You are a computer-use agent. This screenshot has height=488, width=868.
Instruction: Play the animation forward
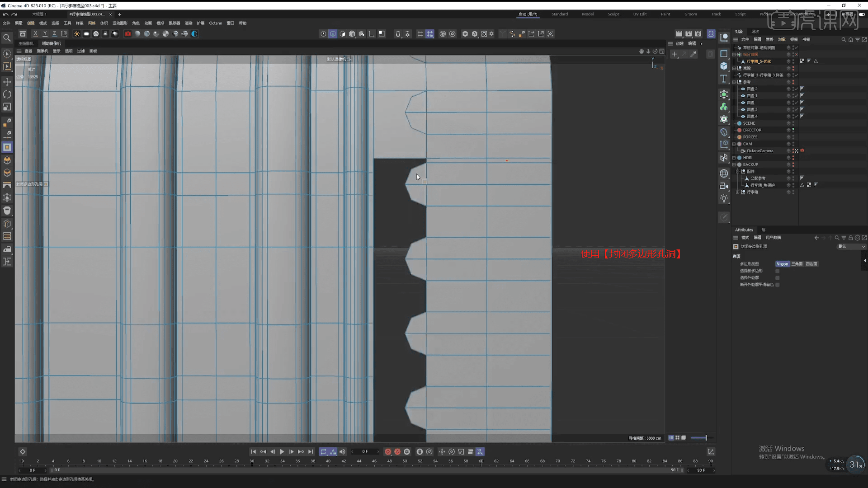282,452
